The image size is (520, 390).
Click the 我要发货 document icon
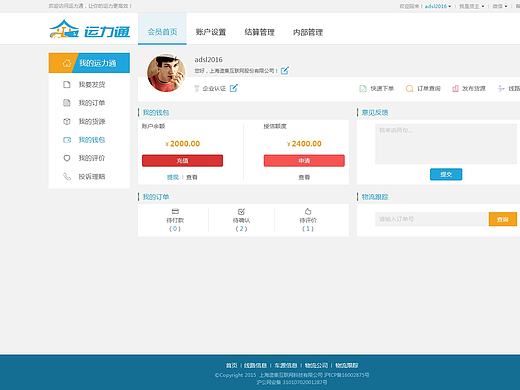coord(67,84)
